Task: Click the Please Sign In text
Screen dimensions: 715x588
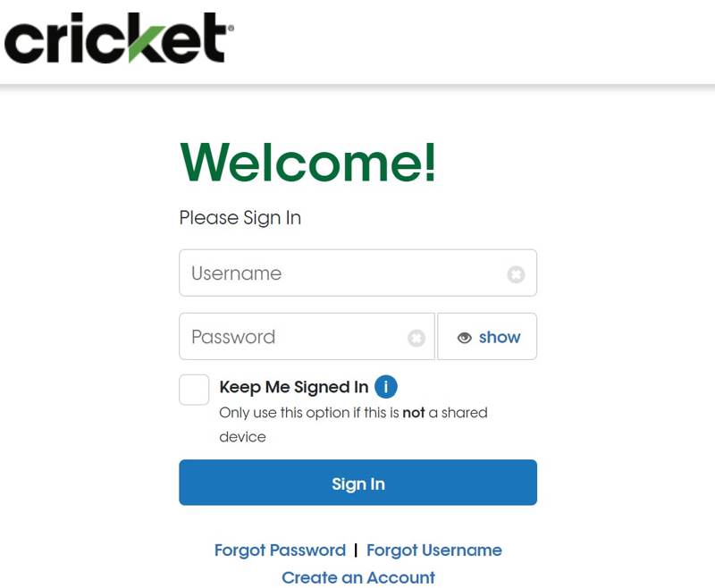Action: pyautogui.click(x=240, y=218)
